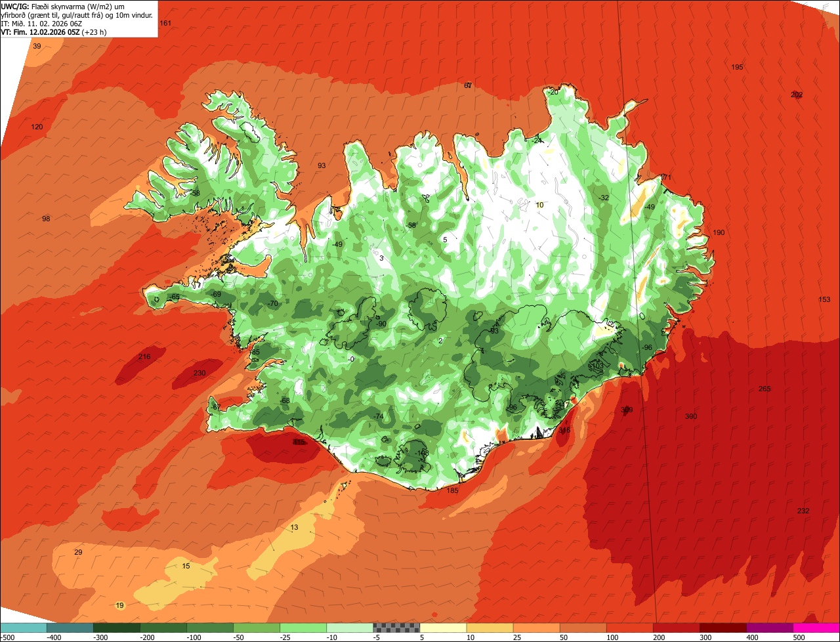Click the teal legend swatch between -500 and -400
Screen dimensions: 840x642
click(x=23, y=628)
